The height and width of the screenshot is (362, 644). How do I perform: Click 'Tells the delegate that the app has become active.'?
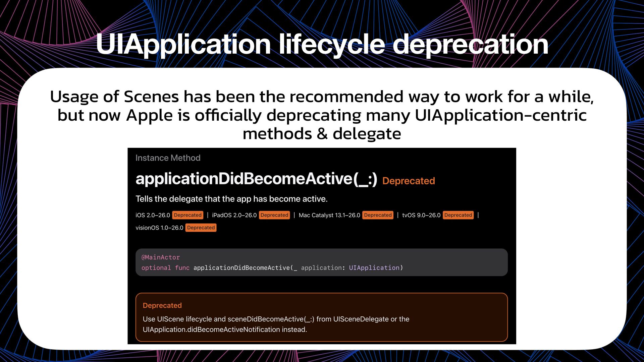231,199
